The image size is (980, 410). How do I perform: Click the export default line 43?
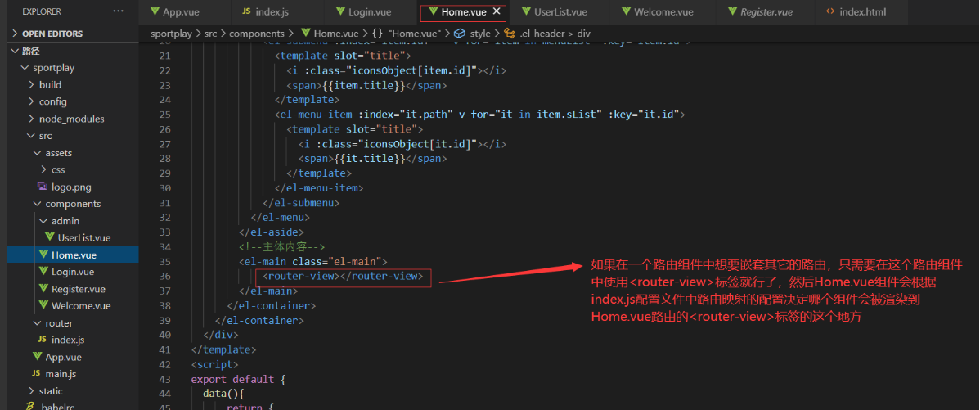238,379
